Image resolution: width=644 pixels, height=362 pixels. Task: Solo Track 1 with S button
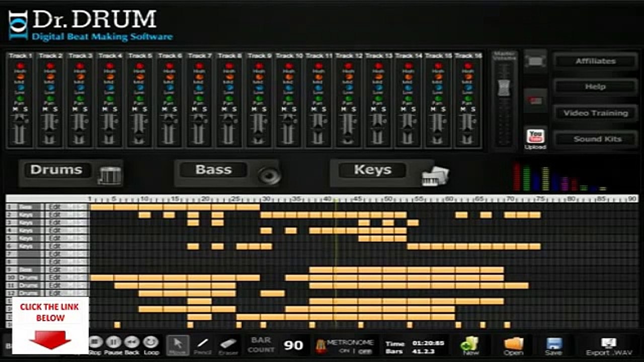pyautogui.click(x=26, y=110)
